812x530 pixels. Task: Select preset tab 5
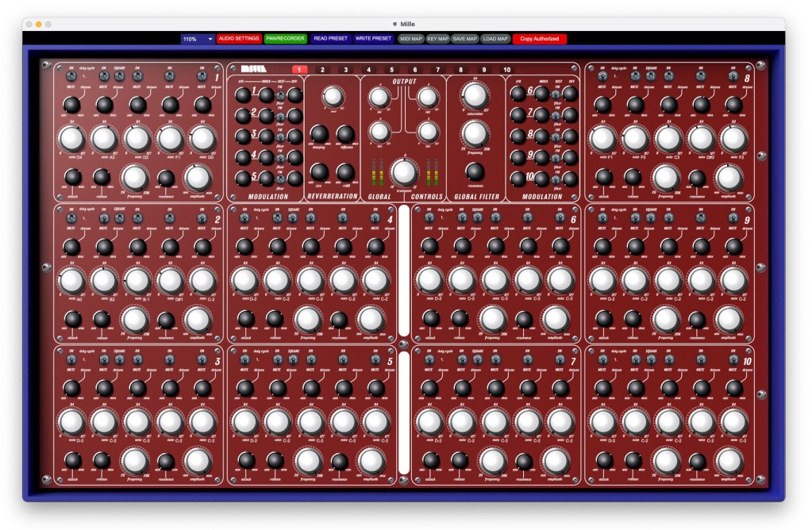tap(391, 70)
